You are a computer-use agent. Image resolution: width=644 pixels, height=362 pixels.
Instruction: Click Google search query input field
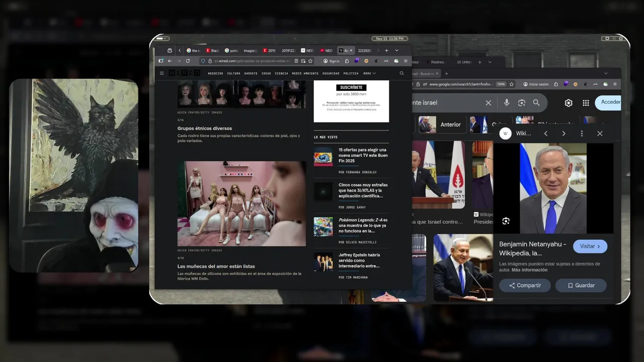[447, 103]
